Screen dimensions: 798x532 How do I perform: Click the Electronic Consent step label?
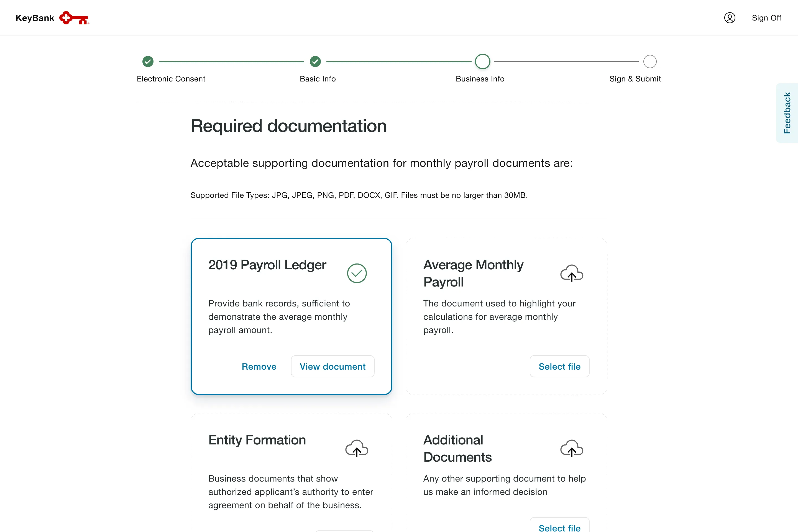click(171, 79)
